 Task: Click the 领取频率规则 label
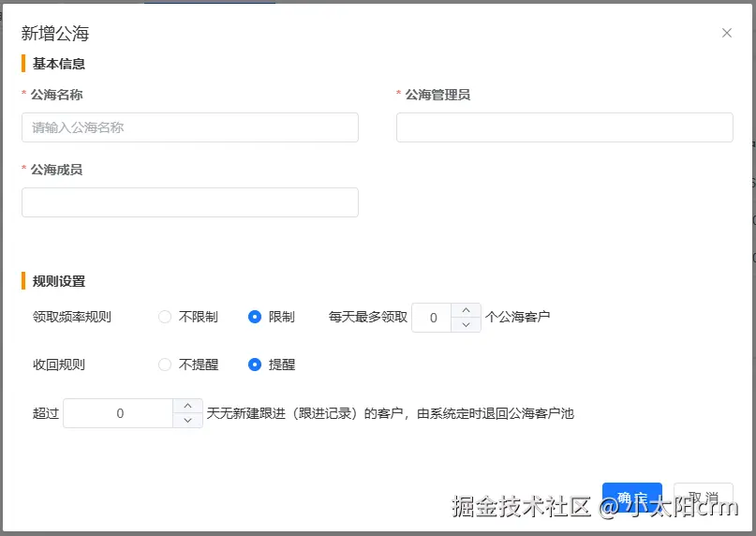pyautogui.click(x=72, y=317)
